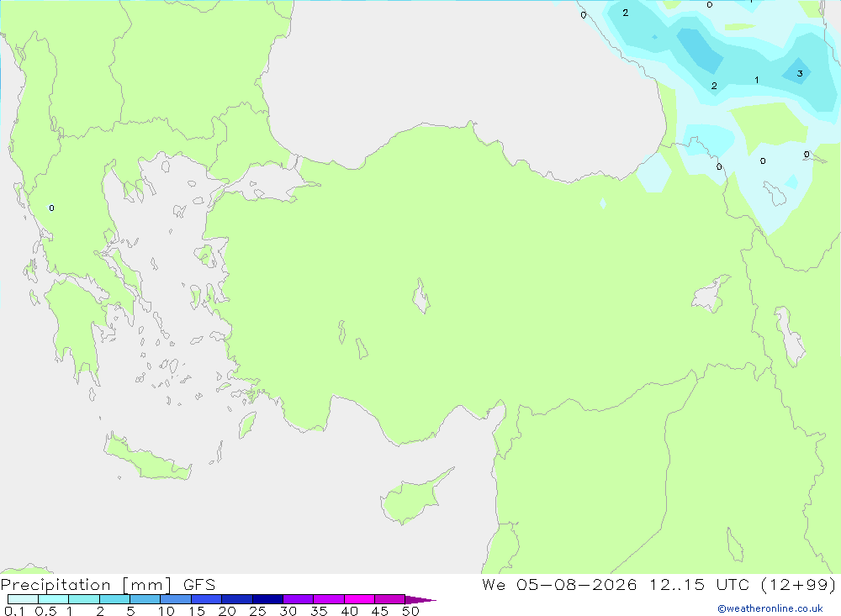Click the legend label "0.1"
Viewport: 841px width, 616px height.
[14, 611]
